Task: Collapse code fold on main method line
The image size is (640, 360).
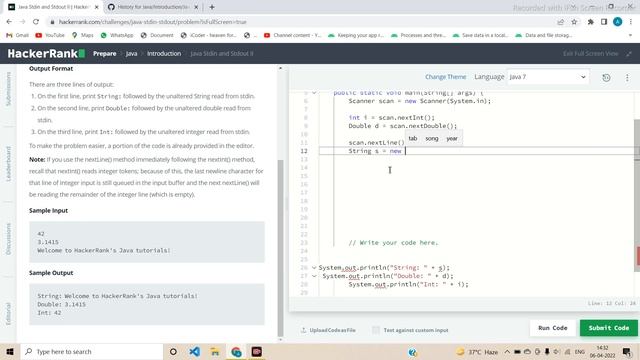Action: pos(314,93)
